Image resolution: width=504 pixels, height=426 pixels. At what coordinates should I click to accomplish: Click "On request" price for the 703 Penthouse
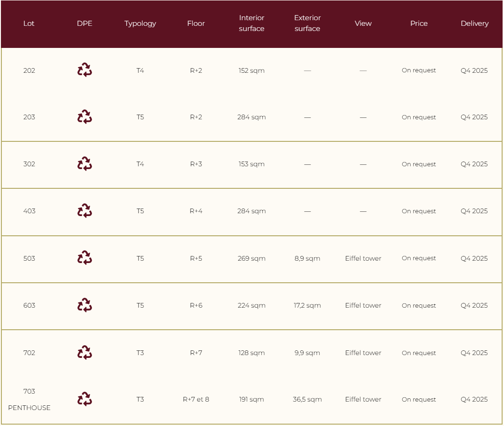click(419, 400)
